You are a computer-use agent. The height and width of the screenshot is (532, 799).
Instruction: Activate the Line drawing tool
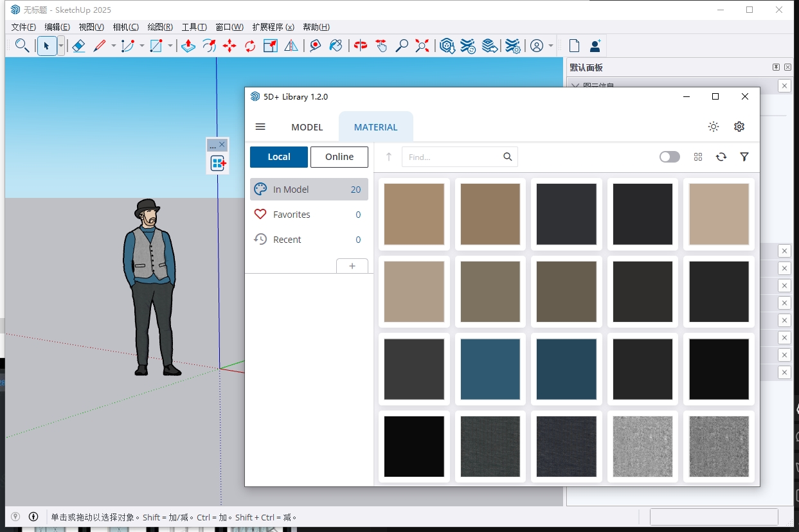pos(98,45)
